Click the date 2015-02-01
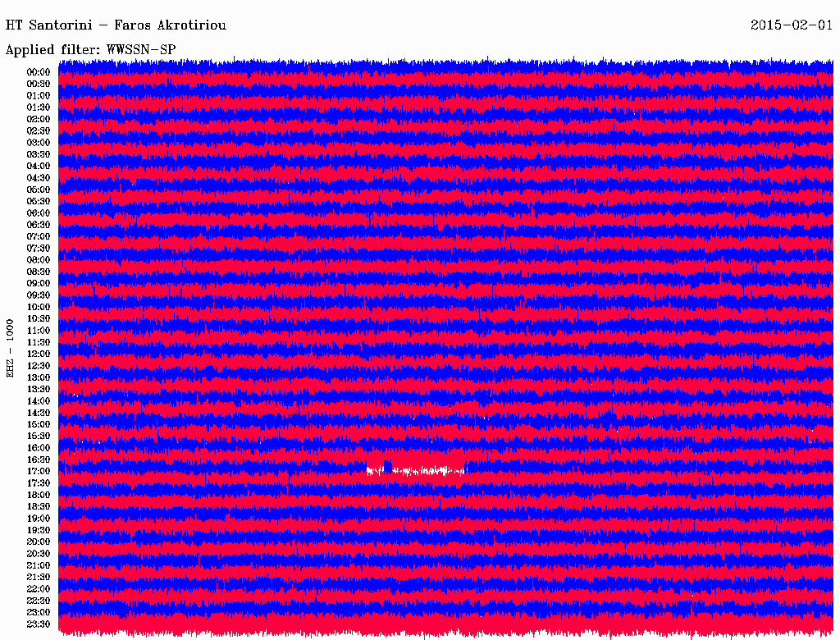840x640 pixels. [x=792, y=25]
